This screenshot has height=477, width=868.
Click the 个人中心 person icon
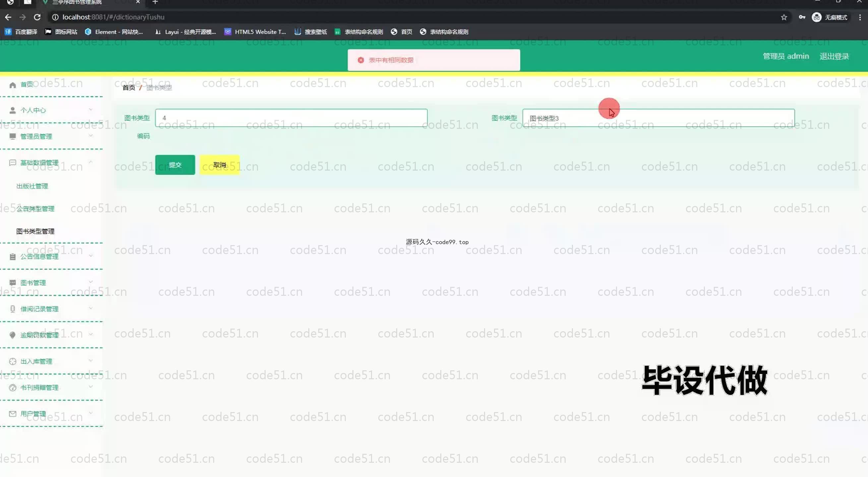click(13, 110)
